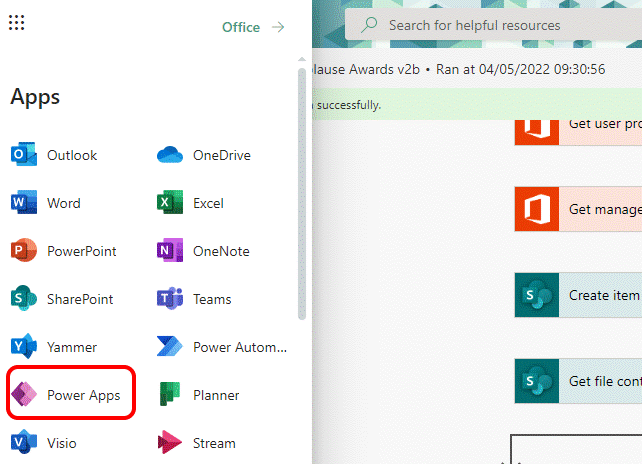This screenshot has width=642, height=464.
Task: Click the Teams label text
Action: (x=212, y=299)
